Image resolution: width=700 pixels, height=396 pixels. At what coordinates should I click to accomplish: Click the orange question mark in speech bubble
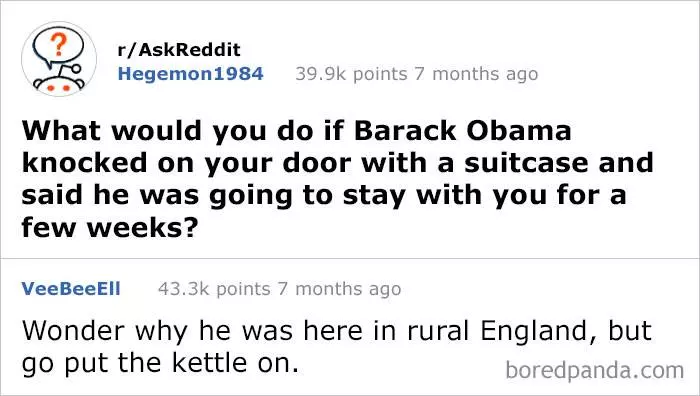click(58, 45)
